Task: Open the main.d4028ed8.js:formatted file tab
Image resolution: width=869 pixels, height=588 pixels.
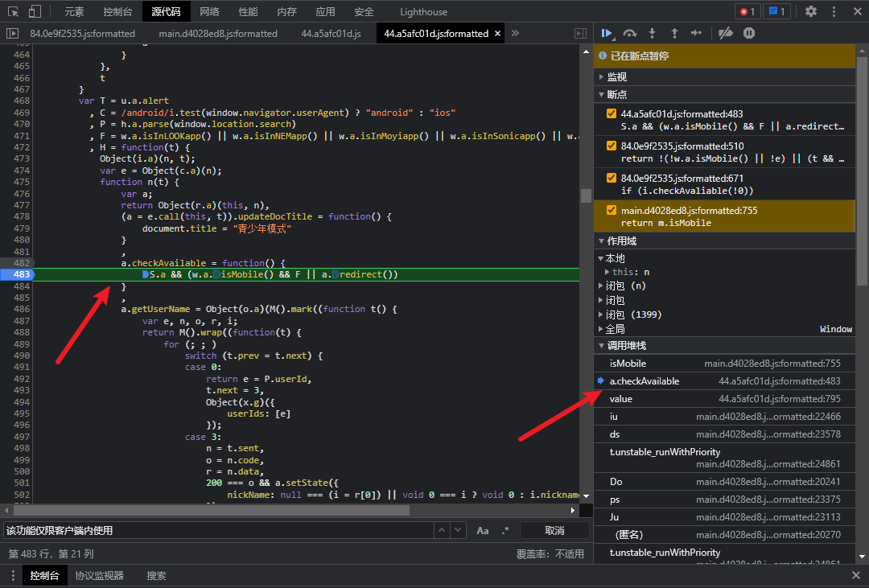Action: [218, 34]
